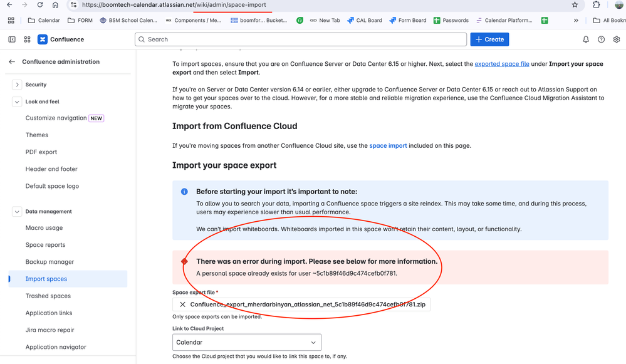Open Header and footer settings
This screenshot has width=626, height=364.
(51, 169)
